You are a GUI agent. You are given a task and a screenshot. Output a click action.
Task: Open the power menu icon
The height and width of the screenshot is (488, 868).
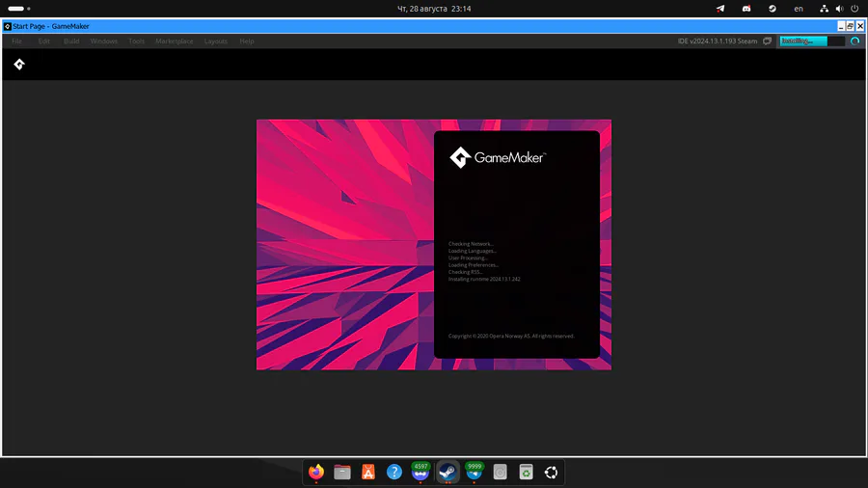pyautogui.click(x=854, y=9)
